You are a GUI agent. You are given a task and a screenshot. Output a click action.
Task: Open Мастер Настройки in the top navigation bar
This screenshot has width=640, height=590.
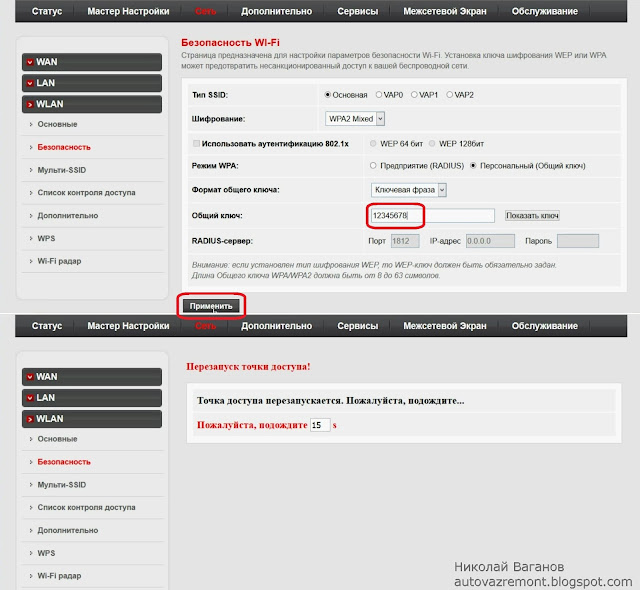coord(128,11)
